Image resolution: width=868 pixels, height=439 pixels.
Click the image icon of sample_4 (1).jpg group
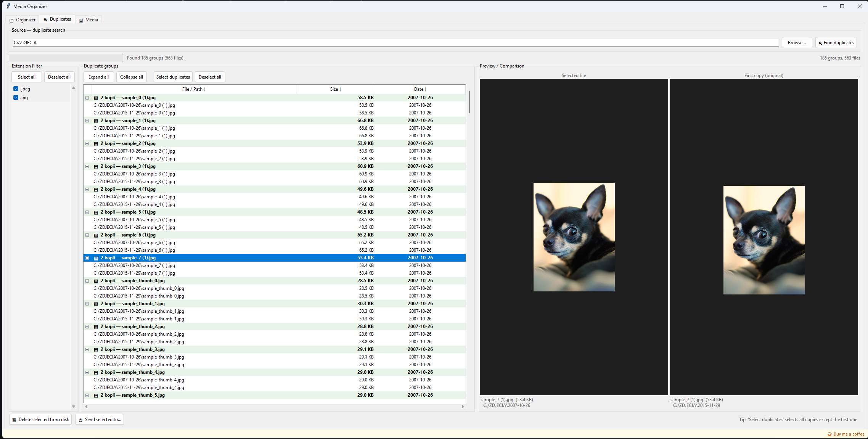tap(96, 190)
